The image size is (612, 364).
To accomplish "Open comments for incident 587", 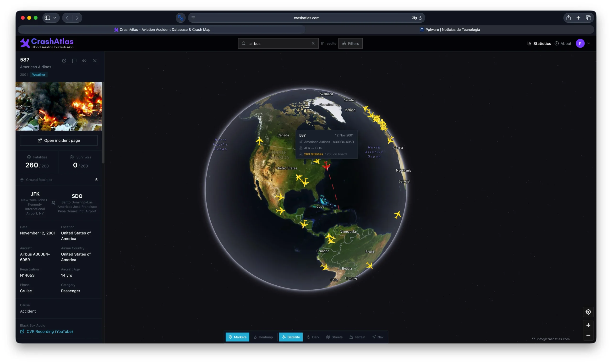I will click(74, 60).
